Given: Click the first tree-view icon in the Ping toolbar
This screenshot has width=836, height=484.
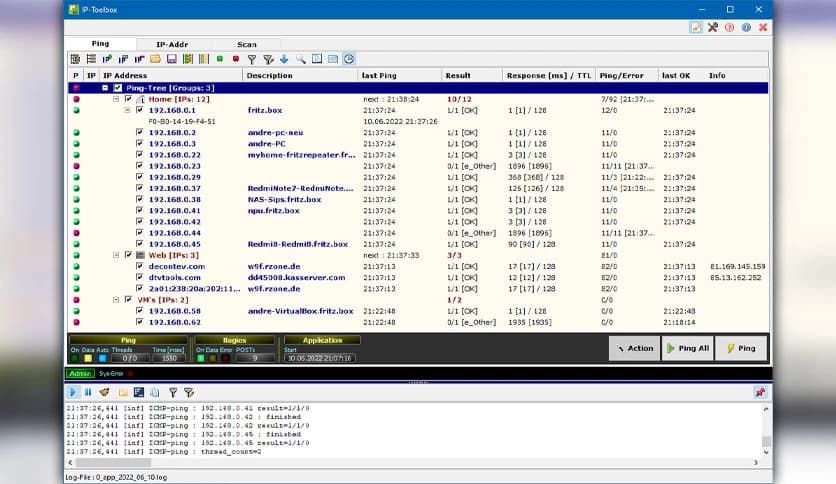Looking at the screenshot, I should [75, 59].
